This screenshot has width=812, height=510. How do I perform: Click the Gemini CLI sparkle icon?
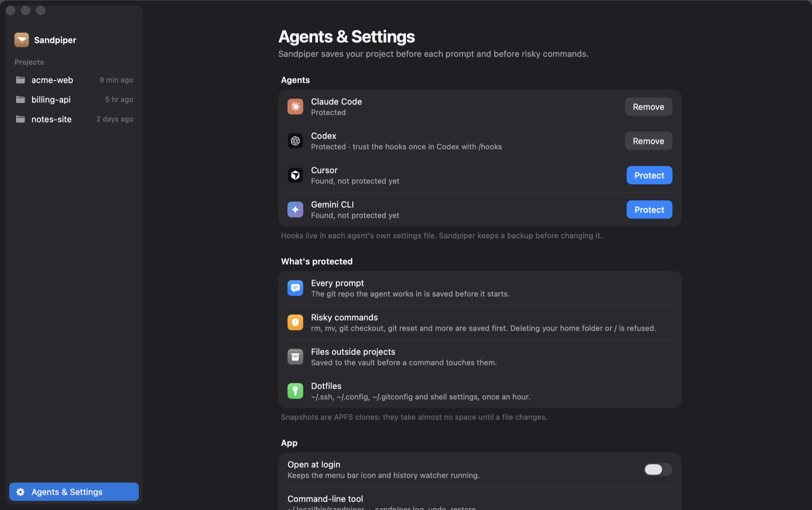point(295,210)
